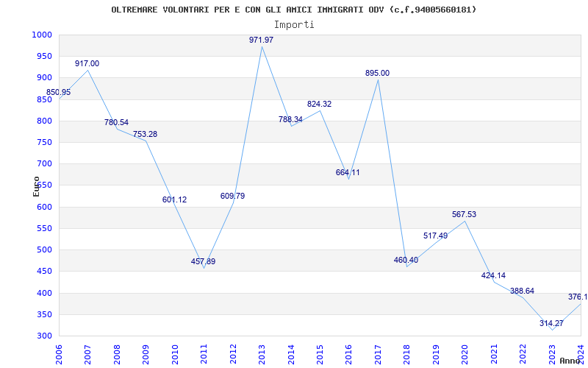Viewport: 588px width, 368px height.
Task: Click the 850.95 data label for 2006
Action: click(58, 93)
